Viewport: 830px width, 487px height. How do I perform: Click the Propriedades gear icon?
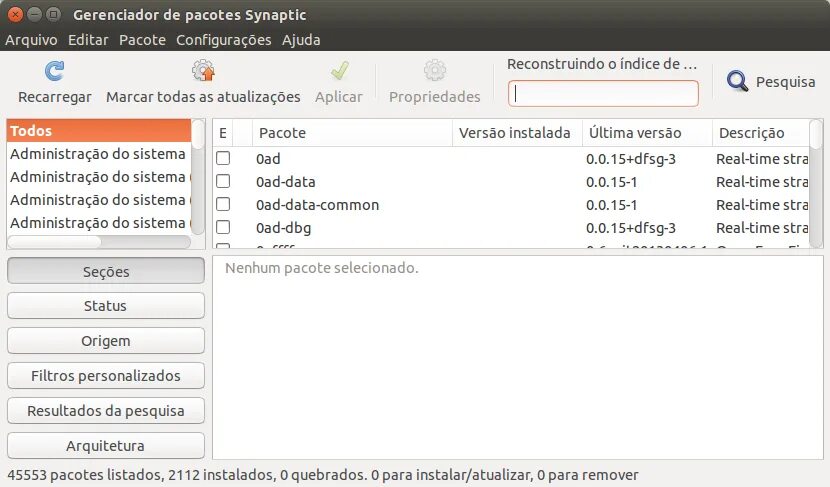(435, 70)
